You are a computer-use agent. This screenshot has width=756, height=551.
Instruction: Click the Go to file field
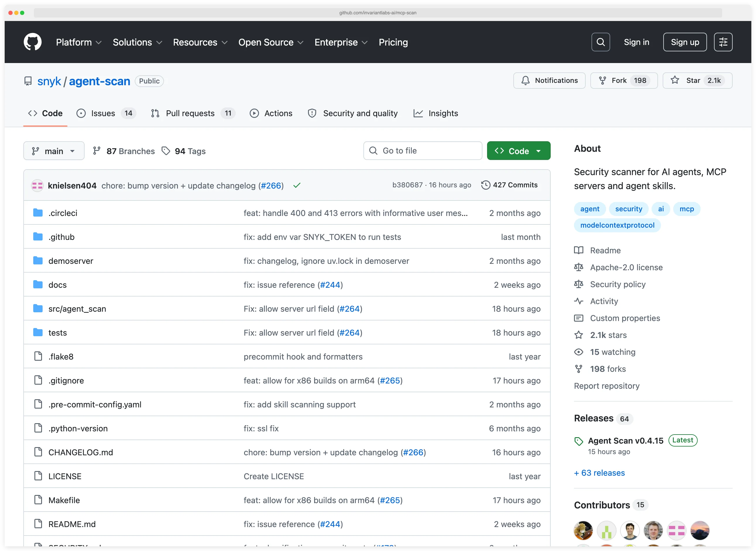click(422, 150)
